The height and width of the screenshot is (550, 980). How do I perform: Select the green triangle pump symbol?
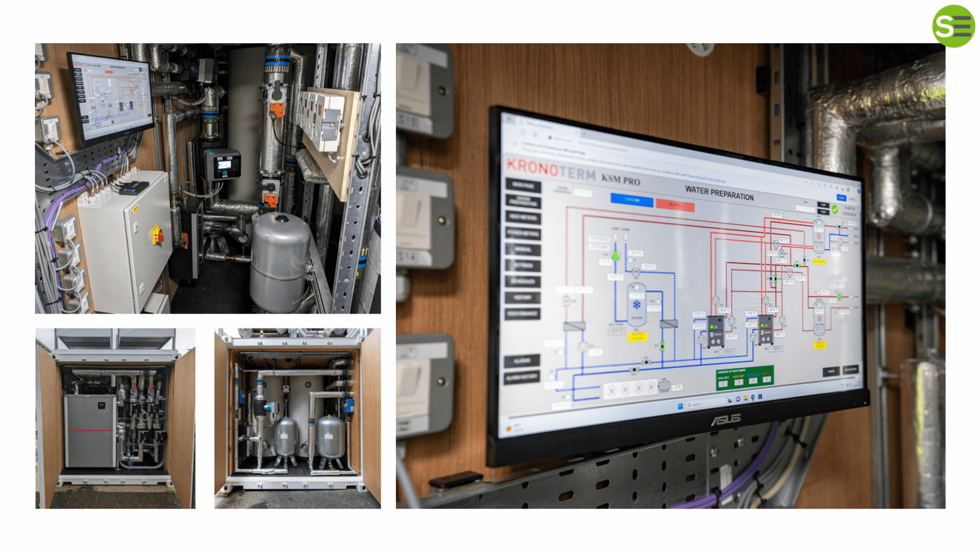615,255
